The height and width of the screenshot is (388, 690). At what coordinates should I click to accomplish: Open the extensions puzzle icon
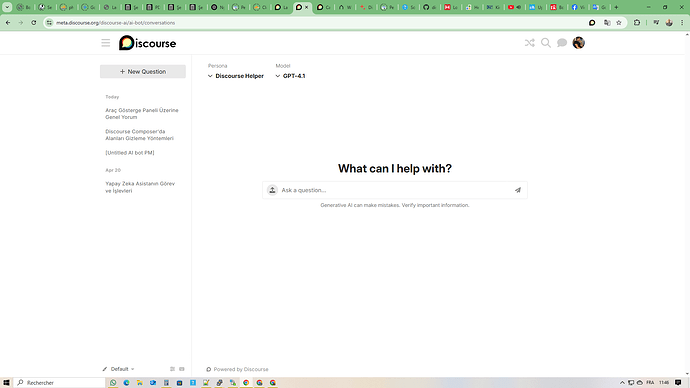point(637,22)
